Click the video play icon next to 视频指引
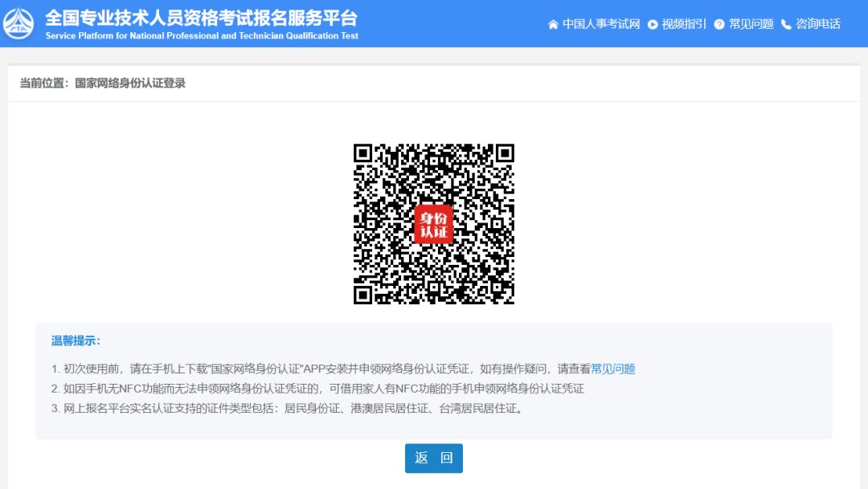Viewport: 868px width, 489px height. pyautogui.click(x=653, y=24)
